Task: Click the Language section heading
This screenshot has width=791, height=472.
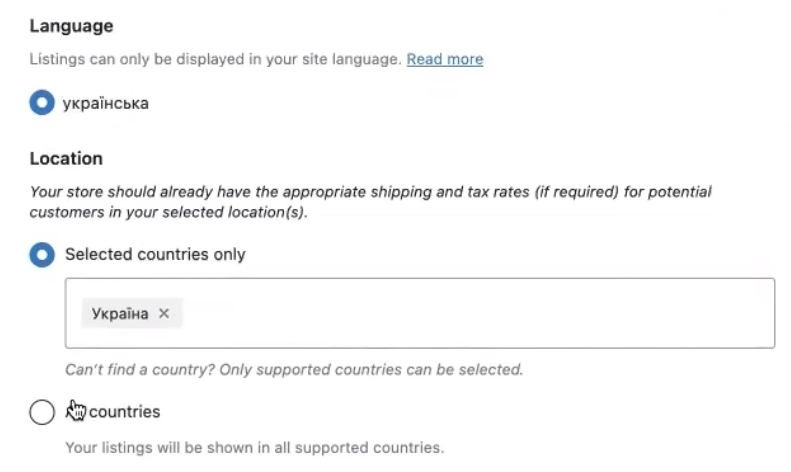Action: (x=71, y=26)
